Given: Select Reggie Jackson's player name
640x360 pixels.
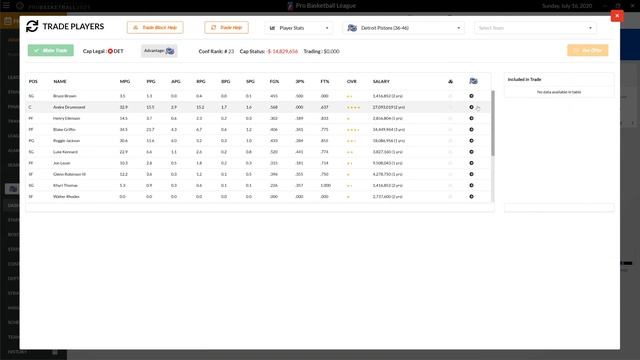Looking at the screenshot, I should (66, 141).
